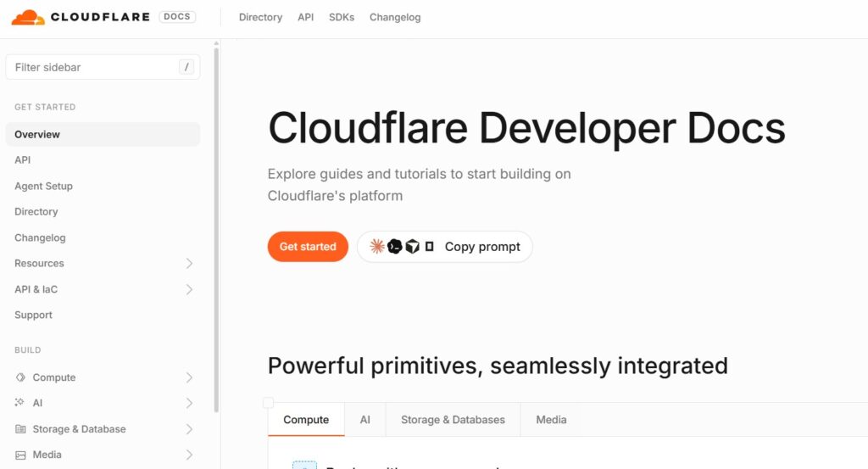868x469 pixels.
Task: Click the Resources label in the sidebar
Action: pyautogui.click(x=39, y=263)
